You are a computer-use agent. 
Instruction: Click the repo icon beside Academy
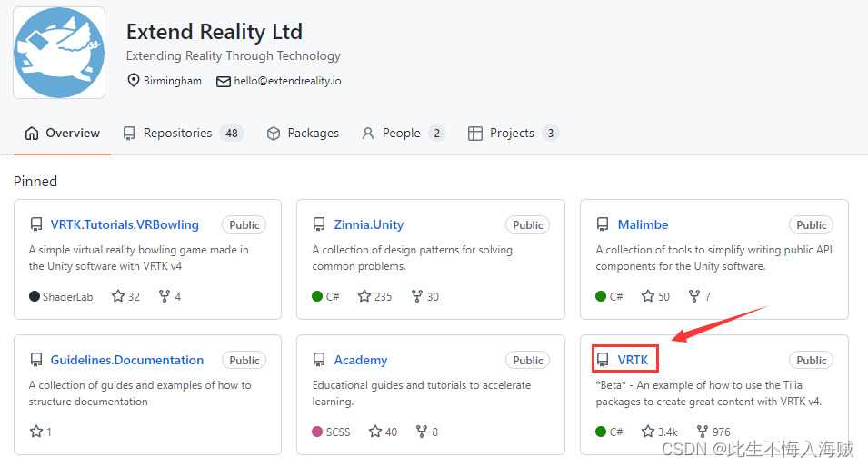tap(319, 360)
